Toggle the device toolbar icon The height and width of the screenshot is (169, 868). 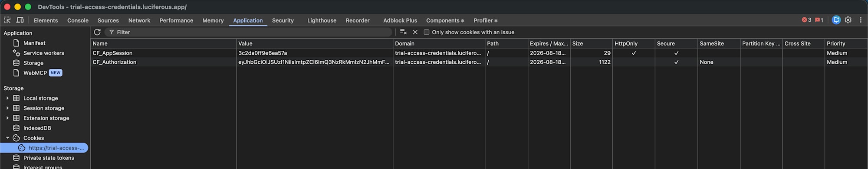20,20
